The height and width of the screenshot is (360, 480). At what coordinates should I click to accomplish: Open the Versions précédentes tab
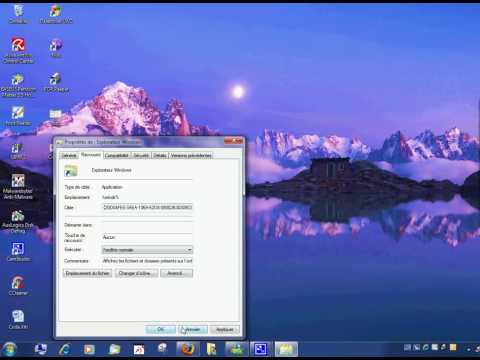(x=191, y=155)
